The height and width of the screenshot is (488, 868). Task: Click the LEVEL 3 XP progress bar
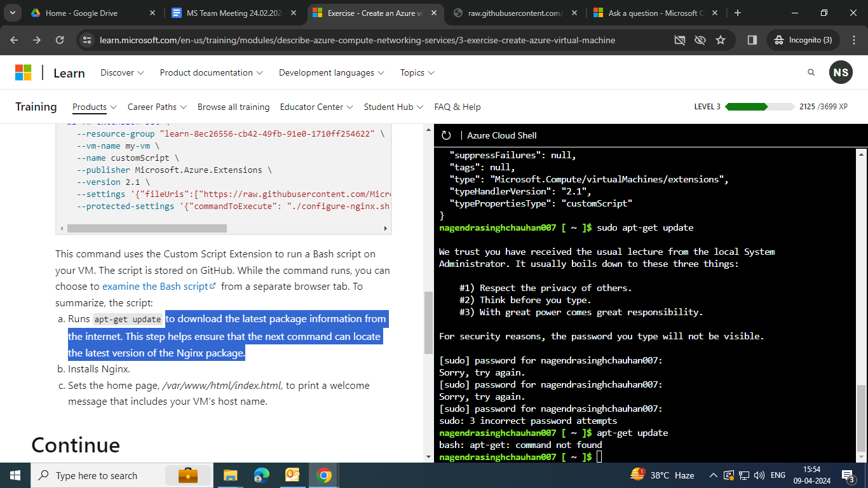(759, 107)
